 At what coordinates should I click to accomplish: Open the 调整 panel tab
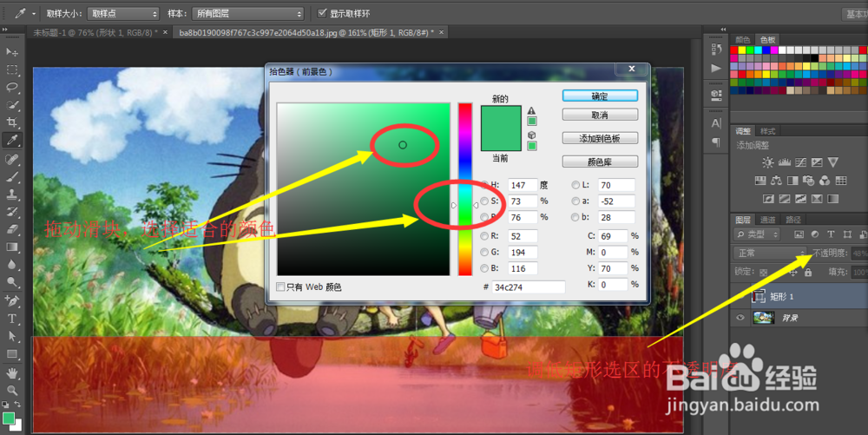pos(743,131)
